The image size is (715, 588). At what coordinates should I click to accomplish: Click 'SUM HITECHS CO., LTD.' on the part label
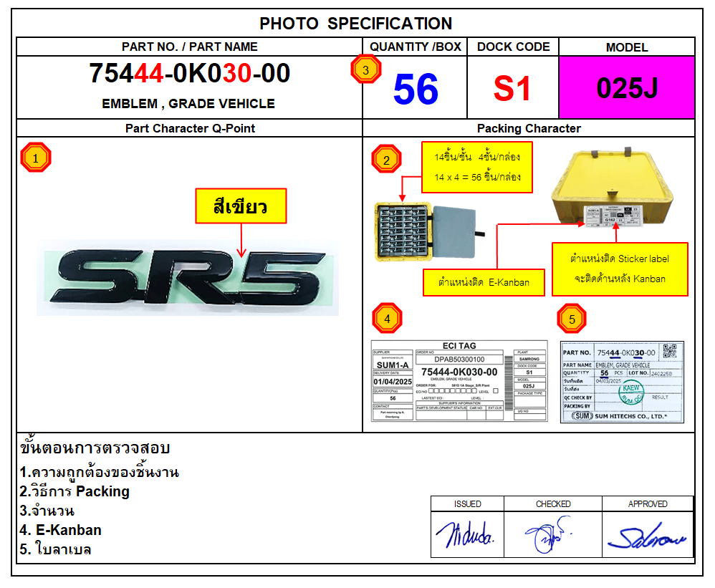630,416
